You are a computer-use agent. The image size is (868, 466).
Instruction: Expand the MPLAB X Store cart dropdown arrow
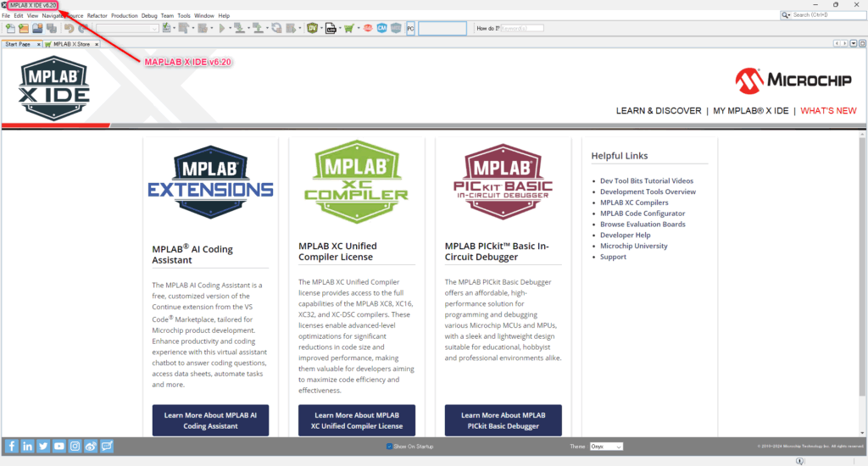tap(359, 28)
